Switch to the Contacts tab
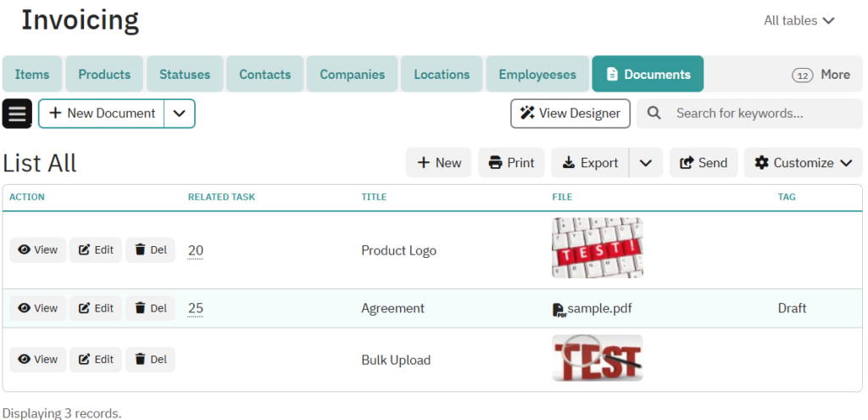This screenshot has width=868, height=420. (264, 75)
